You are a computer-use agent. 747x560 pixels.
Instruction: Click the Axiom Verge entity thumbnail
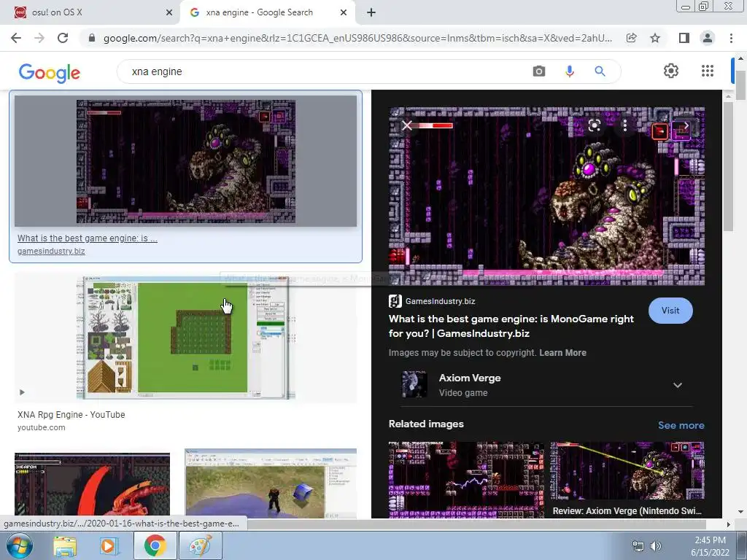coord(414,384)
